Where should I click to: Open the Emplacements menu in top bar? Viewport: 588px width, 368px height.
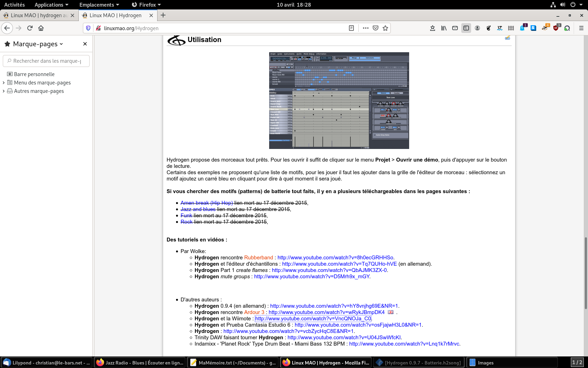[x=99, y=5]
